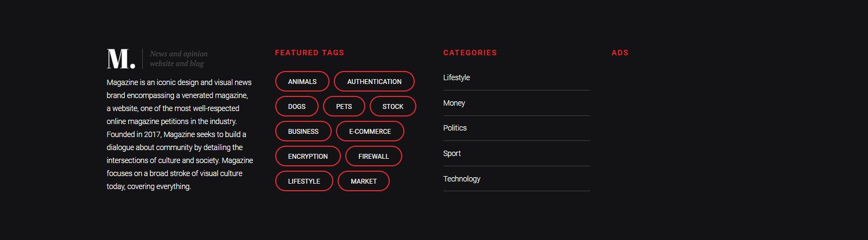Click the PETS tag

pyautogui.click(x=344, y=106)
